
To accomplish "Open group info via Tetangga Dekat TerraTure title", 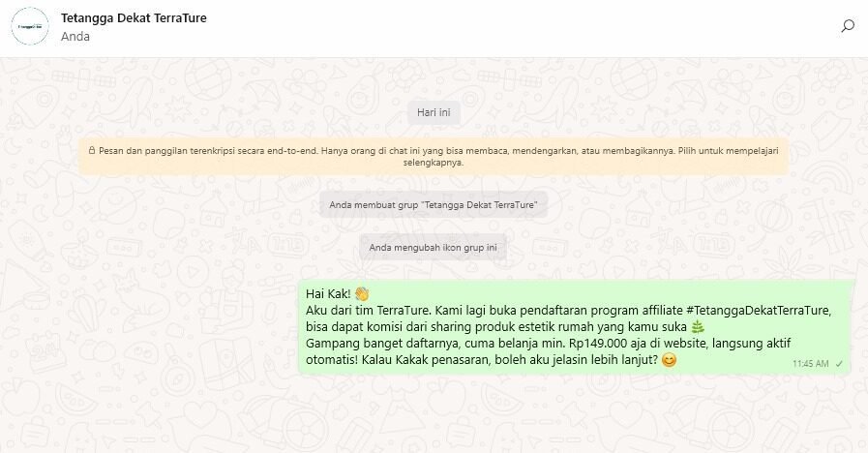I will click(x=134, y=17).
